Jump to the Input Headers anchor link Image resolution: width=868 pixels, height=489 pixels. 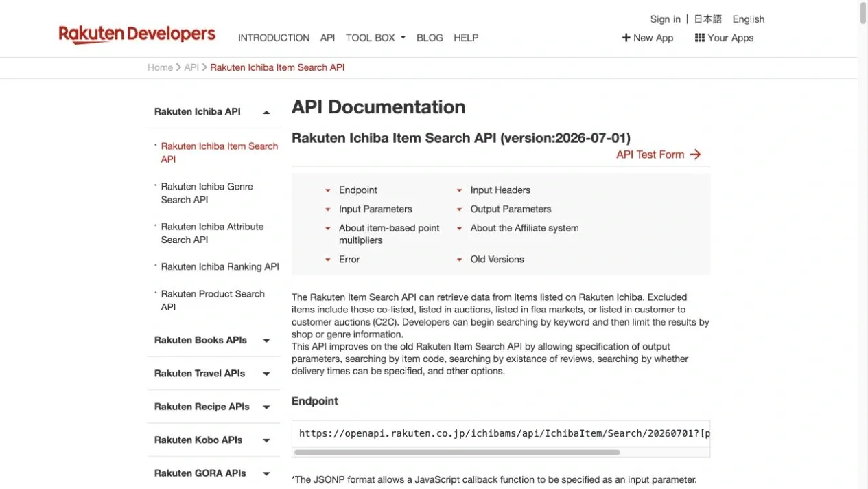click(500, 190)
